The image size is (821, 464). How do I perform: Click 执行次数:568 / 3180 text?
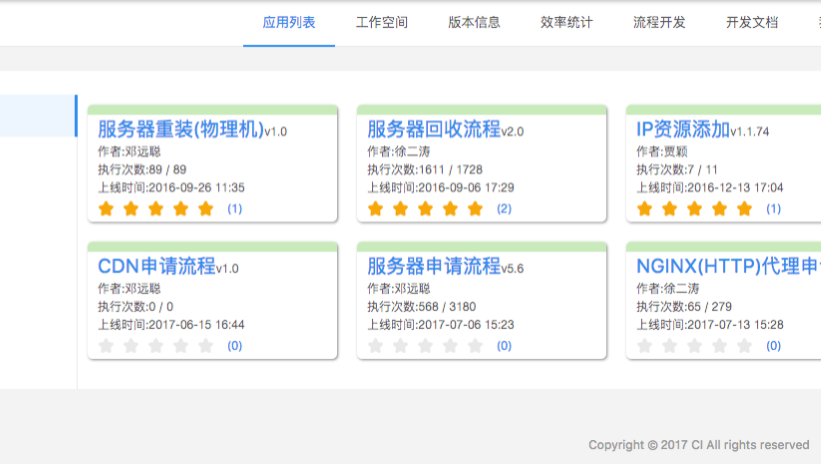point(421,306)
